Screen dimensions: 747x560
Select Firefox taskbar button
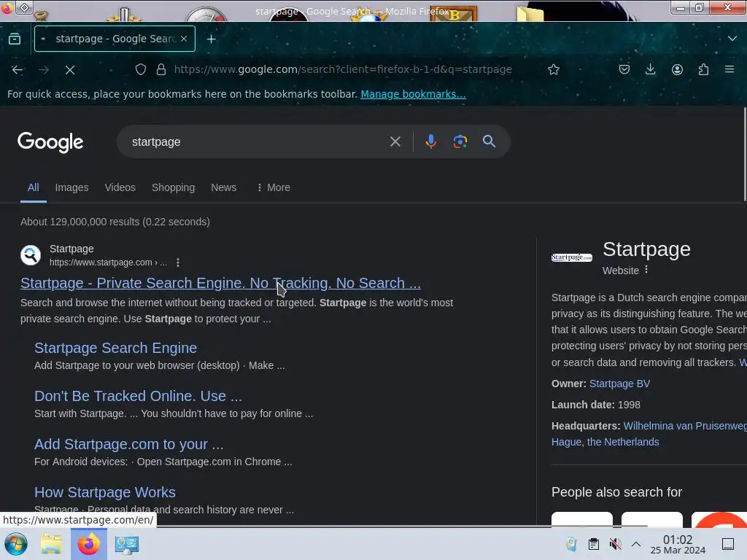tap(88, 544)
